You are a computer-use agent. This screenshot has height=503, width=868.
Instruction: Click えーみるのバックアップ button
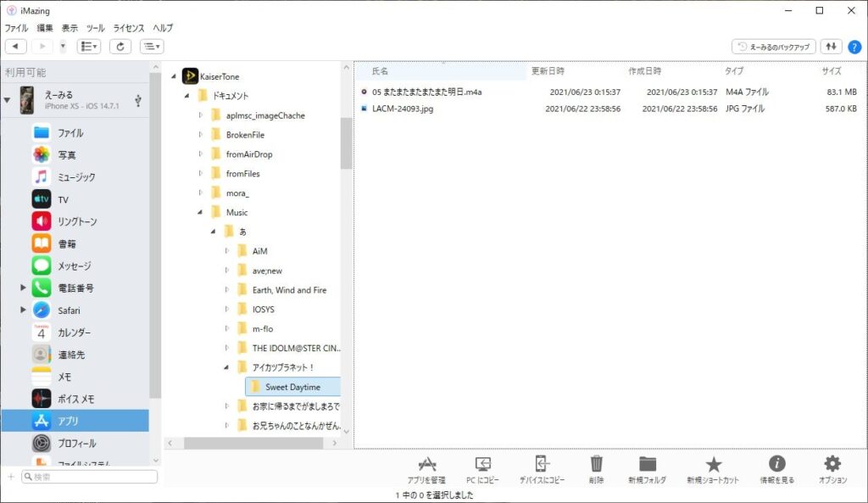(x=773, y=47)
